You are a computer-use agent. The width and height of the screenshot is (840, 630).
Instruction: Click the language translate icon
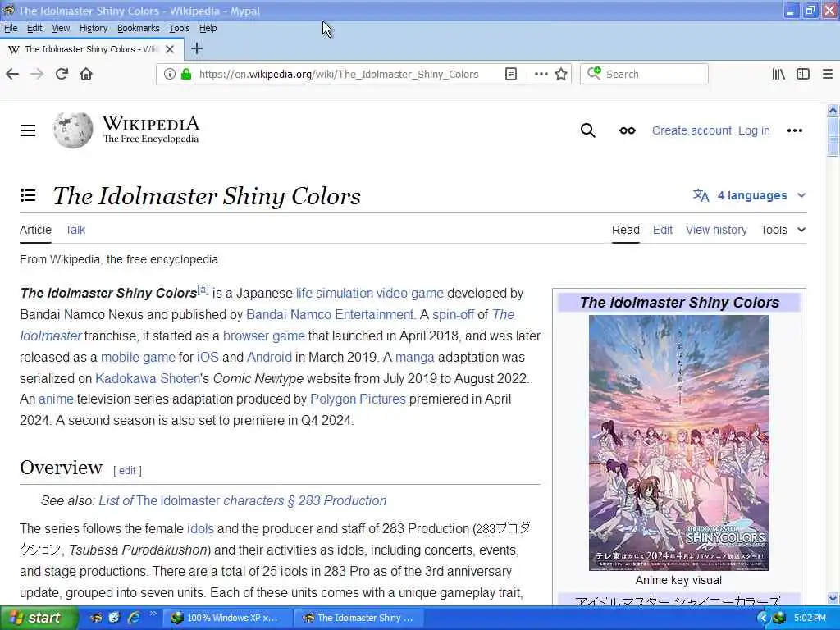point(701,195)
